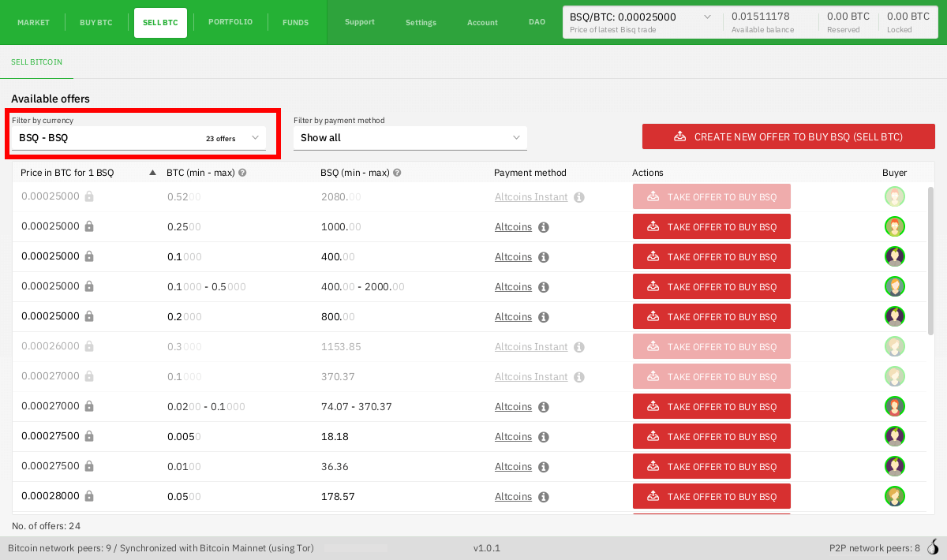Click the help icon beside BSQ (min - max)
Screen dimensions: 947x560
(x=397, y=173)
